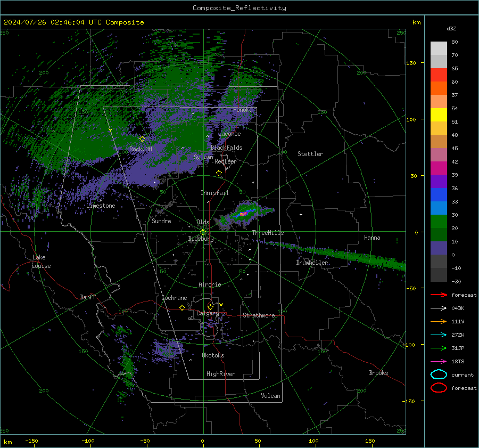Viewport: 479px width, 448px height.
Task: Select the Drumheller label
Action: tap(312, 263)
